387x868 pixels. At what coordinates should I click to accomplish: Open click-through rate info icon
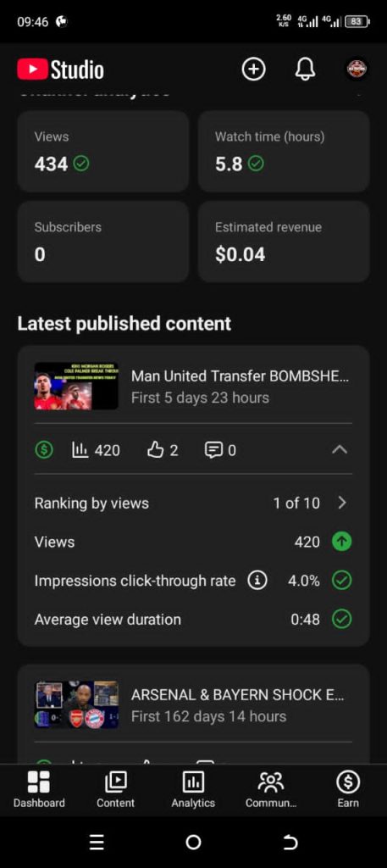pos(257,580)
